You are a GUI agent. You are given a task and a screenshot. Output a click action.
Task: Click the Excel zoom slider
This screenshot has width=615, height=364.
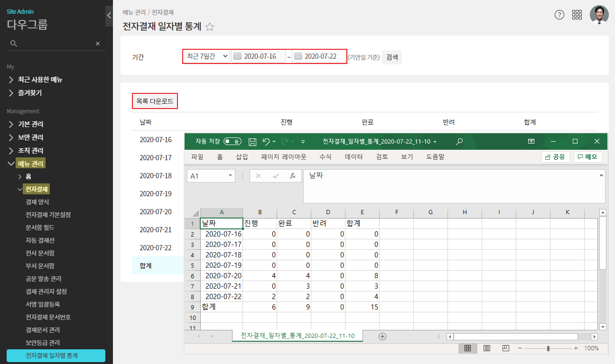548,348
